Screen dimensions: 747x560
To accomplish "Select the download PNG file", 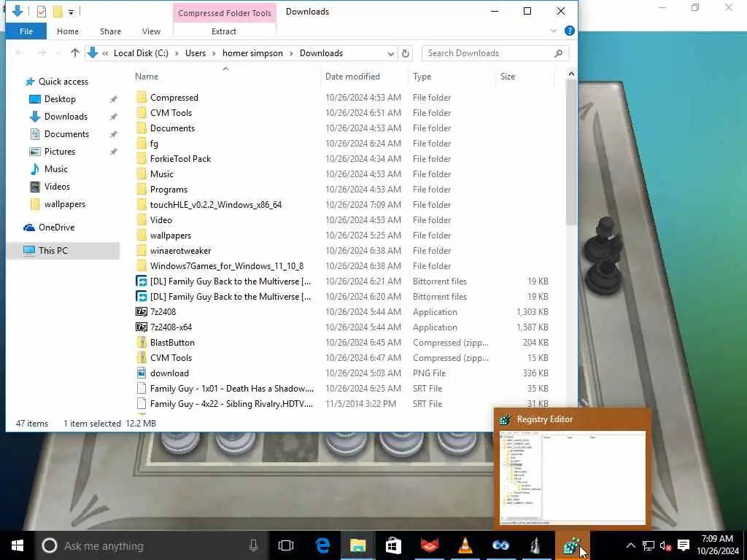I will tap(169, 373).
